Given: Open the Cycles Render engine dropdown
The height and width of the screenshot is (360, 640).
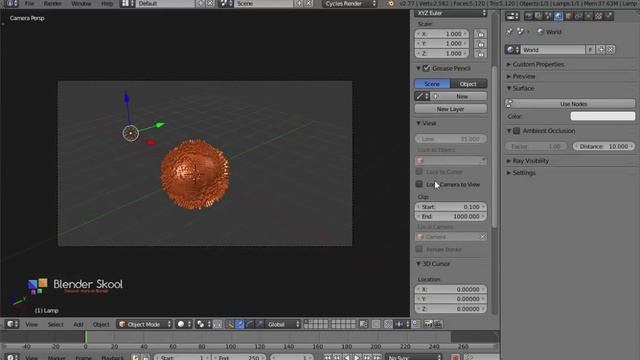Looking at the screenshot, I should [349, 4].
